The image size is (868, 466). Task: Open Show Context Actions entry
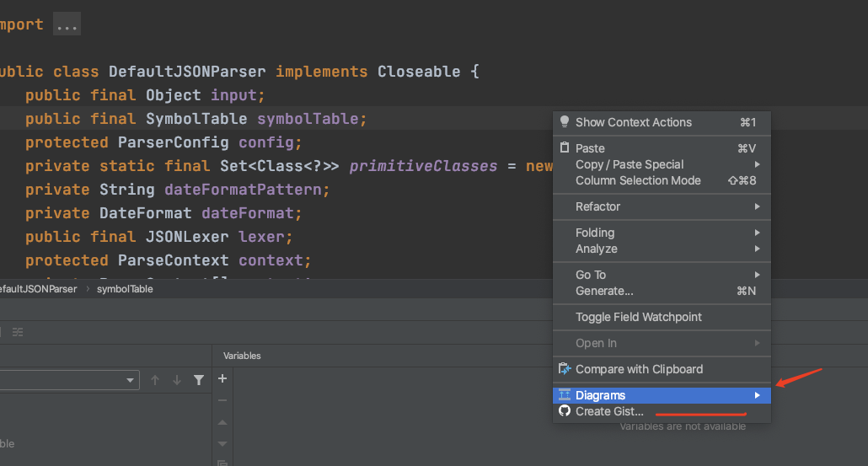[662, 122]
